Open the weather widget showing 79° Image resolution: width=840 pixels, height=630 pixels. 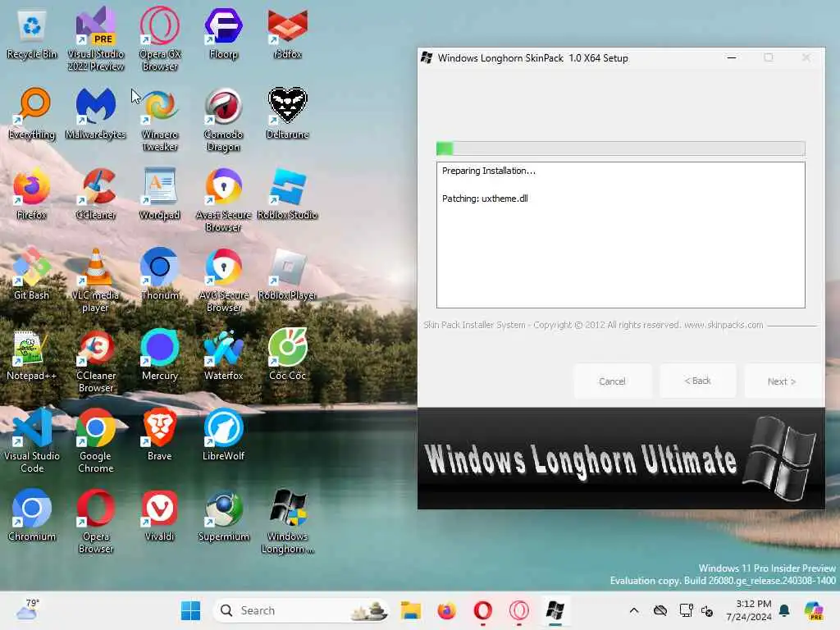click(x=27, y=609)
